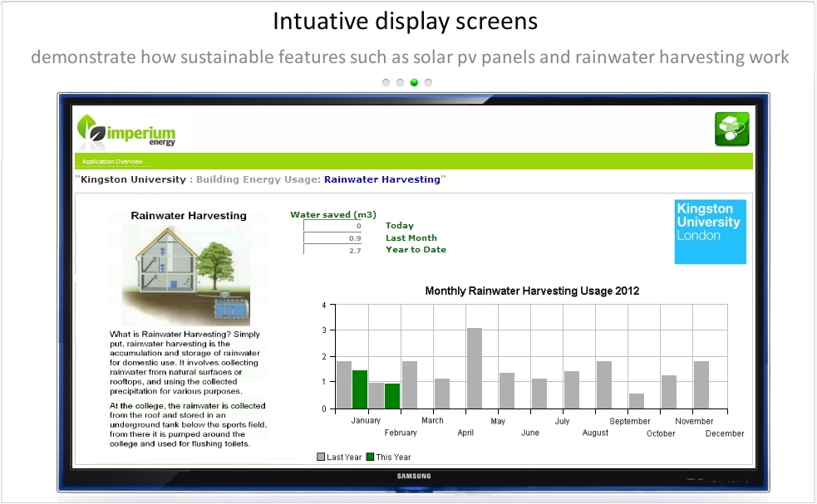Click the grey July bar

572,390
